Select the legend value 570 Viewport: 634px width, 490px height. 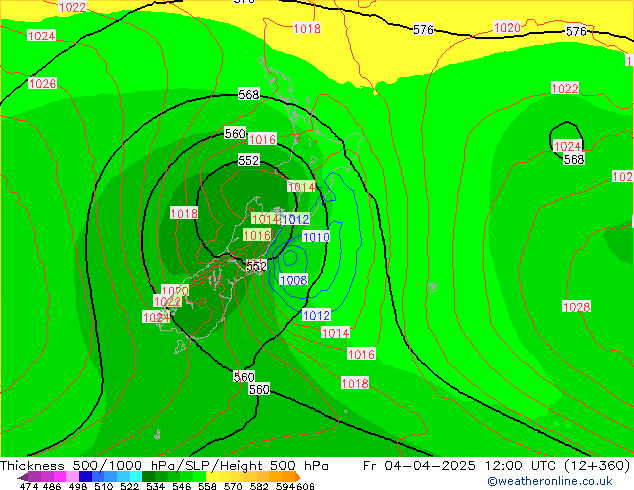233,486
